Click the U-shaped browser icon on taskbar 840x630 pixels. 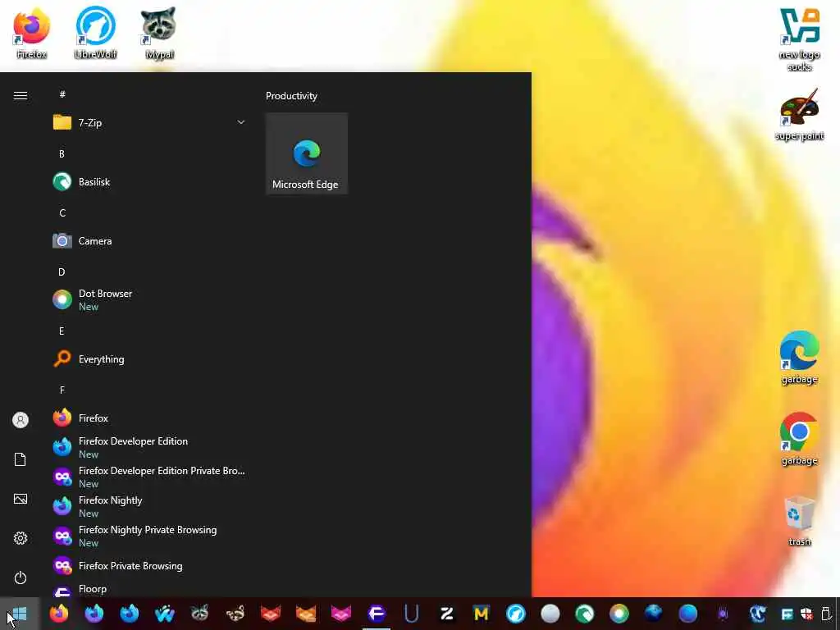point(412,614)
